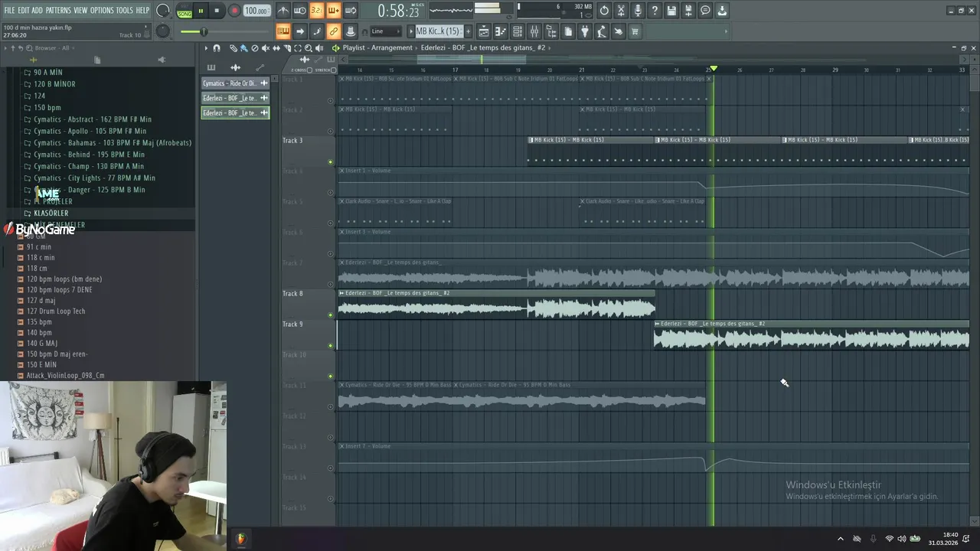Open the ADD menu

38,10
